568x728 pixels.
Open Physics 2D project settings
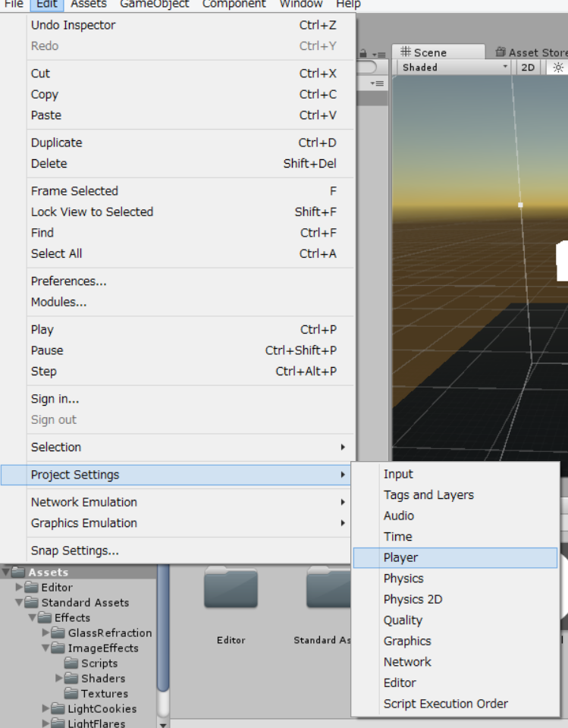[x=455, y=599]
